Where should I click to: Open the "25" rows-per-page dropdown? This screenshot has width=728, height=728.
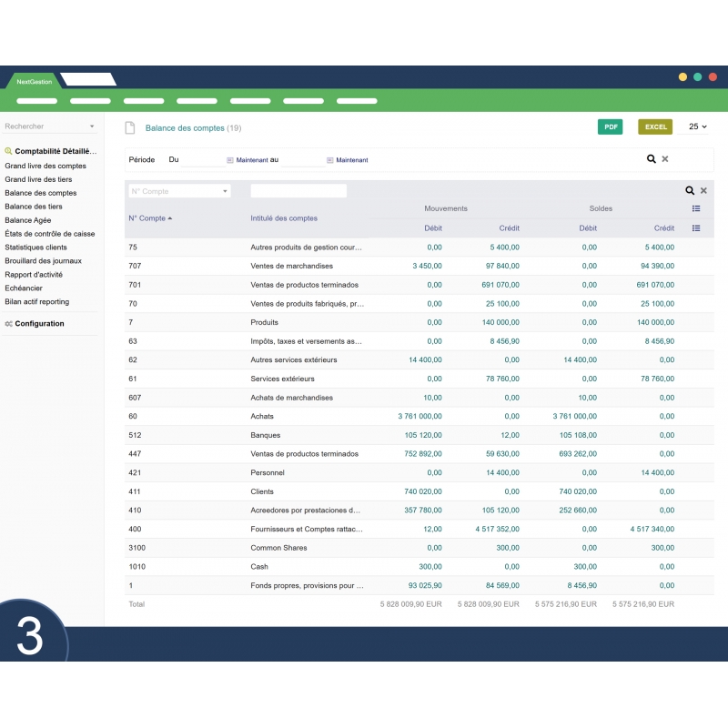pos(696,126)
